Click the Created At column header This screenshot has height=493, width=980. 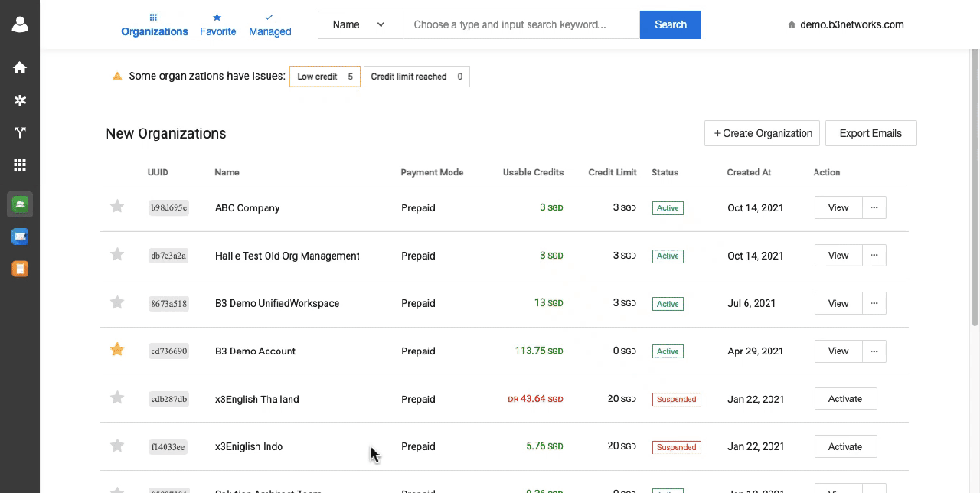749,172
